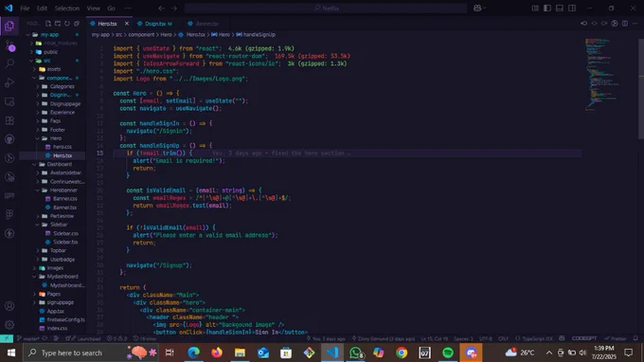Collapse all folders in Explorer
The image size is (644, 362).
click(x=77, y=24)
